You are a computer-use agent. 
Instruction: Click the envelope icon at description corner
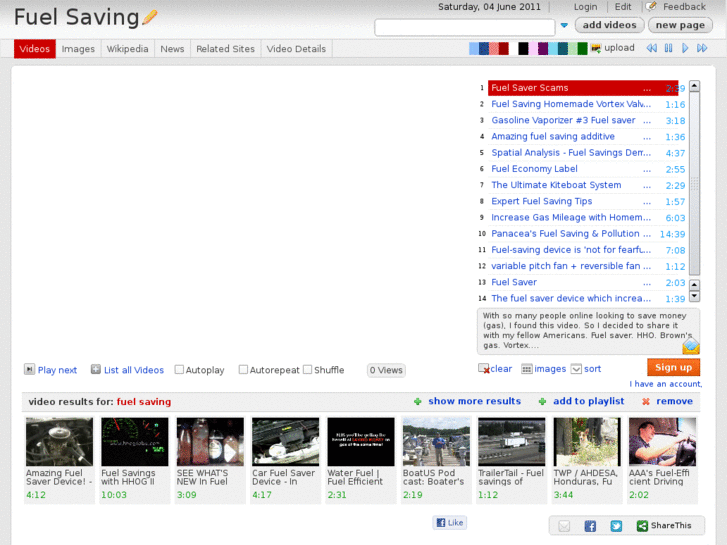pyautogui.click(x=690, y=346)
